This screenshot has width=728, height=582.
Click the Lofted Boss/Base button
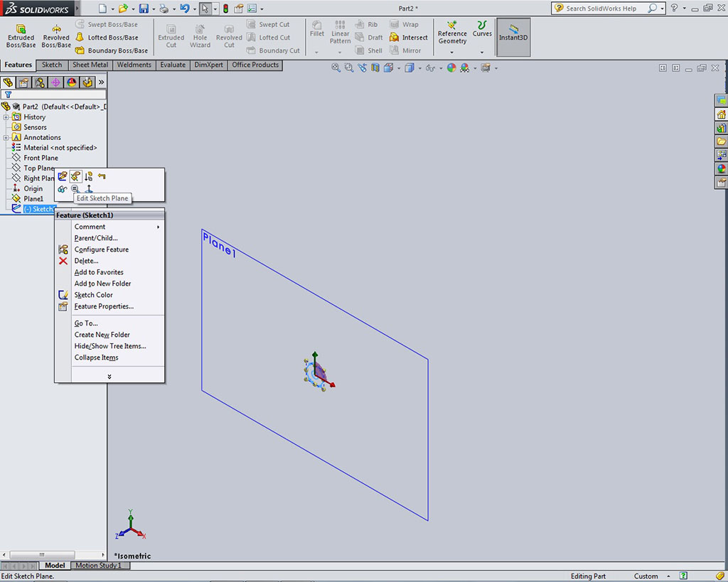click(x=112, y=38)
